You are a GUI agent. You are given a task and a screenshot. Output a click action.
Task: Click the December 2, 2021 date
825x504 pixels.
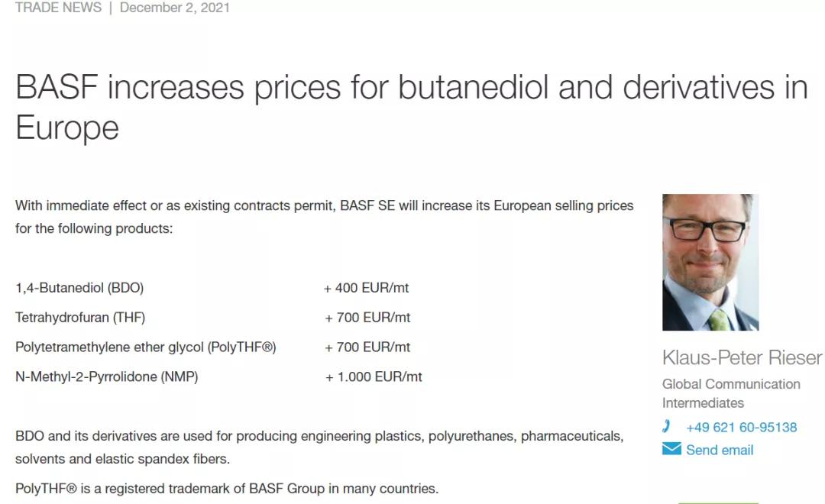tap(174, 8)
